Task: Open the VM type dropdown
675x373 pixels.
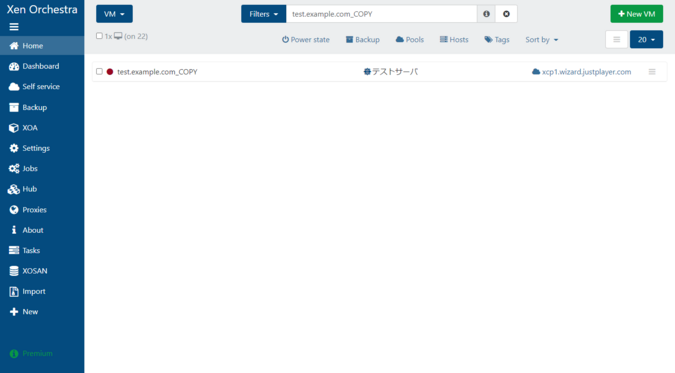Action: (x=114, y=14)
